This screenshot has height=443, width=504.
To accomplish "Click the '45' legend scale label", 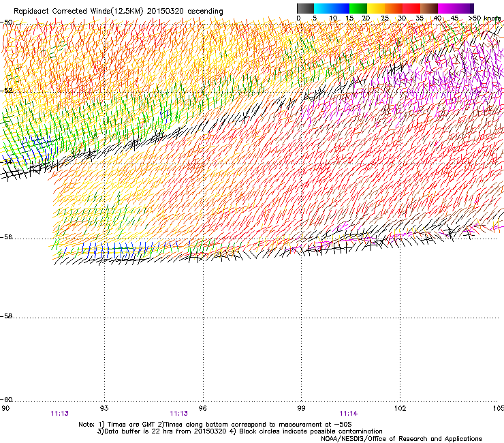I will tap(454, 18).
